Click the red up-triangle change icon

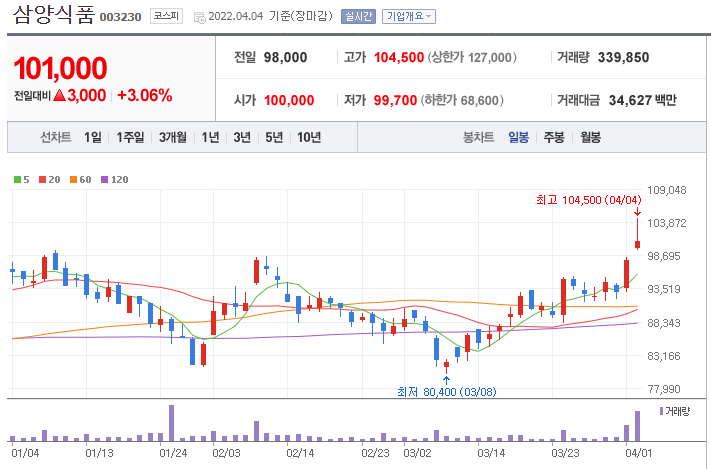point(59,95)
